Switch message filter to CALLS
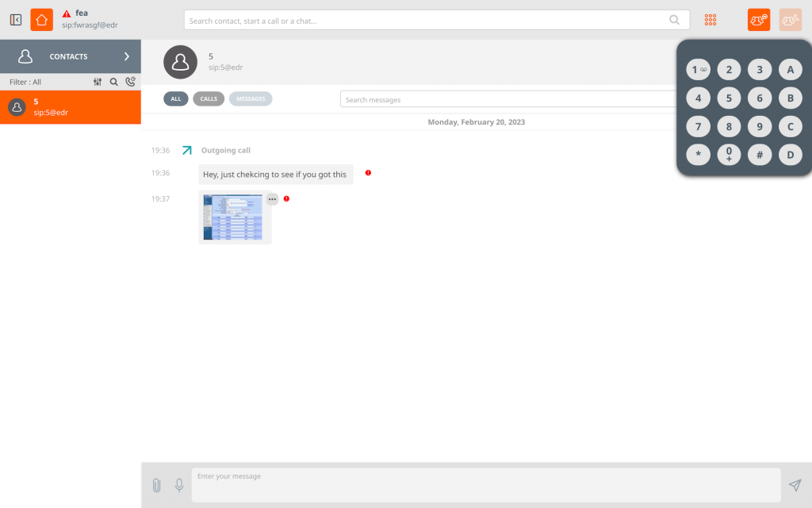Screen dimensions: 812x508 [x=208, y=98]
